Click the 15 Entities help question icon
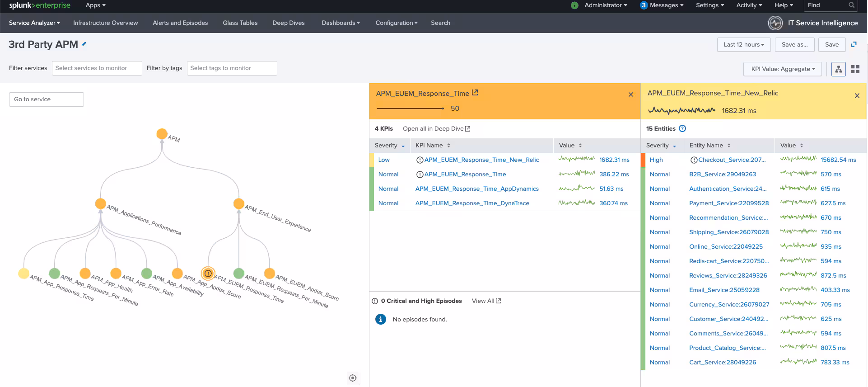This screenshot has height=387, width=868. click(x=682, y=129)
